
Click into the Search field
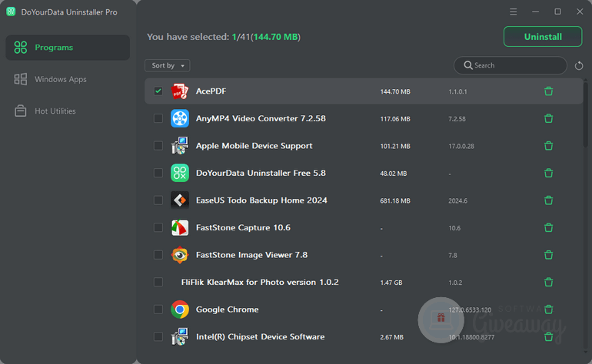click(510, 65)
